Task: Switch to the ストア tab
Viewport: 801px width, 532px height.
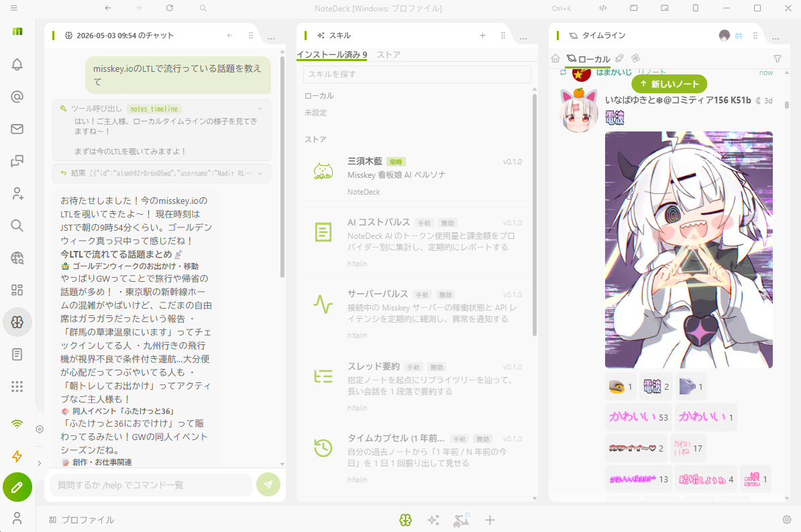Action: pyautogui.click(x=388, y=55)
